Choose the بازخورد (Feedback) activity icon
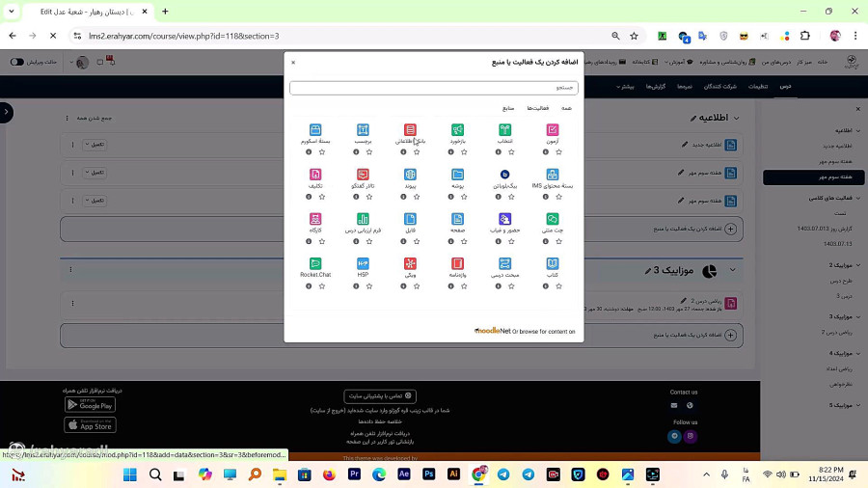Viewport: 868px width, 488px height. [x=457, y=130]
